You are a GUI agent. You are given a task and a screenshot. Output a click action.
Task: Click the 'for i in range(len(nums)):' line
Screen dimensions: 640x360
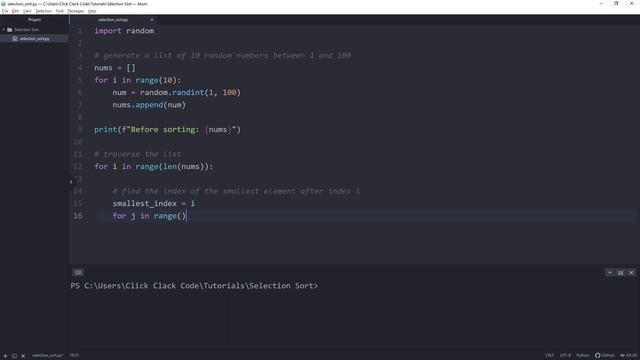[154, 167]
